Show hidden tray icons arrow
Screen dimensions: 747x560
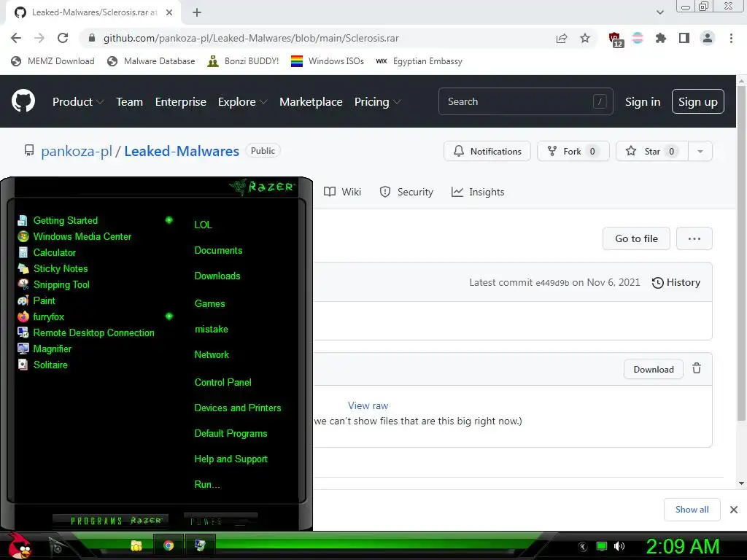(x=582, y=547)
